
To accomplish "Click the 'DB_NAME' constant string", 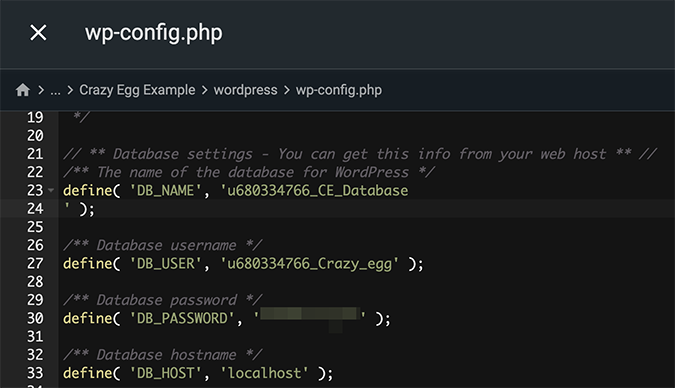I will pyautogui.click(x=165, y=190).
